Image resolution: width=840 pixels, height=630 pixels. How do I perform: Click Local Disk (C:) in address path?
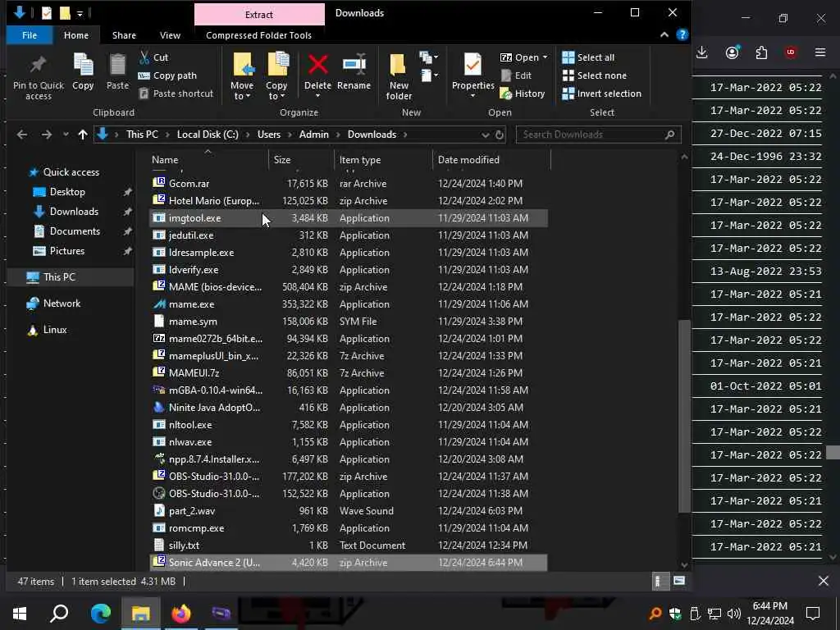[x=208, y=135]
